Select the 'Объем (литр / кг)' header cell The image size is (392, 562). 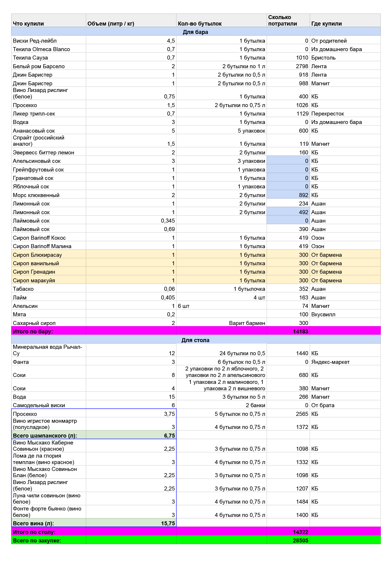(131, 20)
